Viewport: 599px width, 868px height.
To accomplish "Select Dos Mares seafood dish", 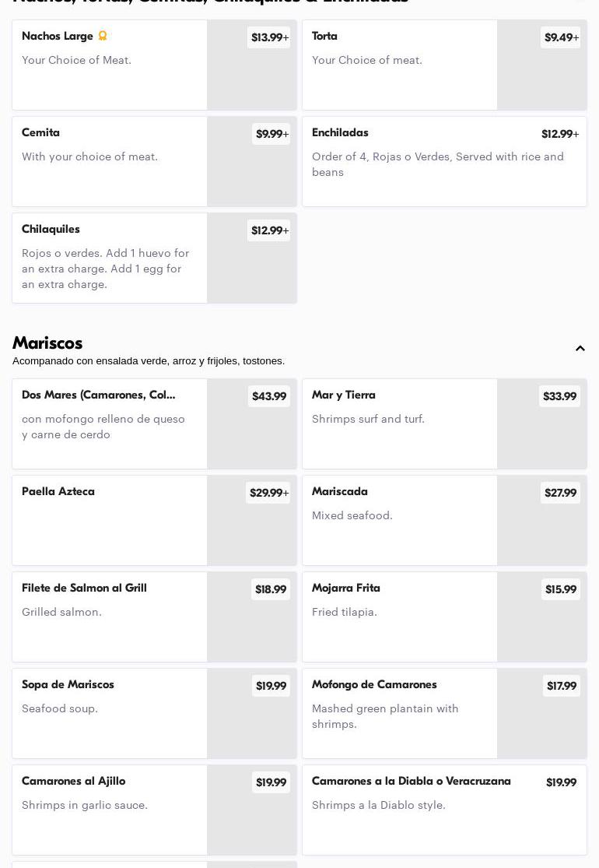I will click(110, 424).
